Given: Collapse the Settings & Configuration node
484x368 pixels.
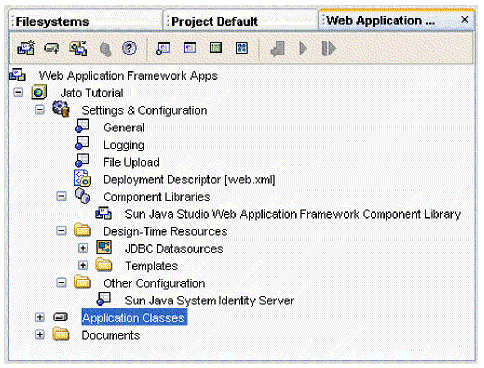Looking at the screenshot, I should coord(40,110).
